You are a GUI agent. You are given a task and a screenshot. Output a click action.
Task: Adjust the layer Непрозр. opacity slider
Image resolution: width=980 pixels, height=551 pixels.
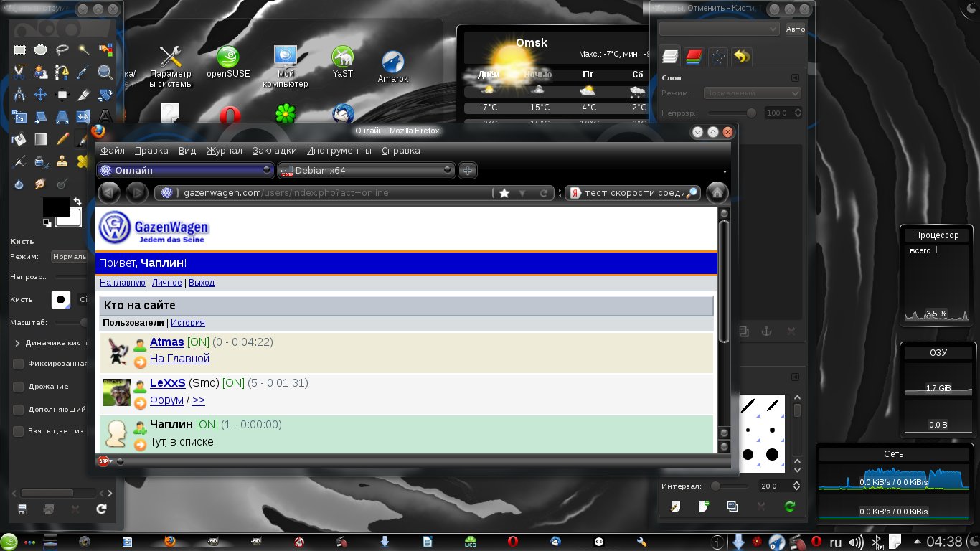point(732,113)
